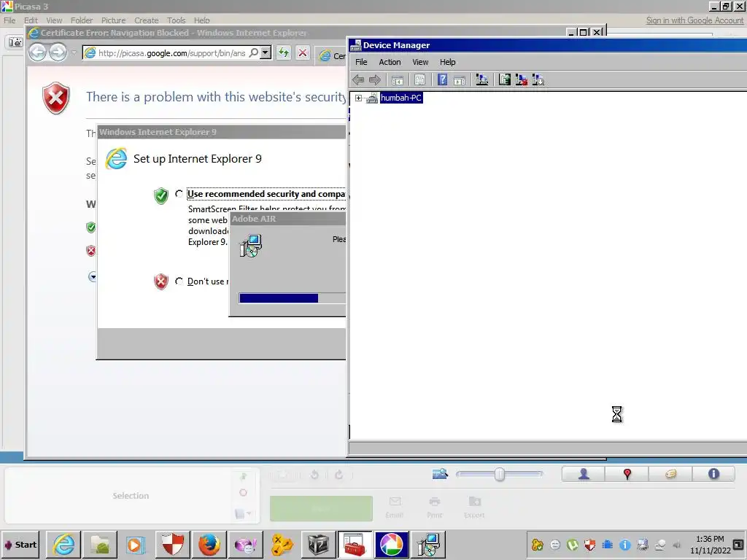Open Device Manager View menu
This screenshot has height=560, width=747.
[420, 62]
